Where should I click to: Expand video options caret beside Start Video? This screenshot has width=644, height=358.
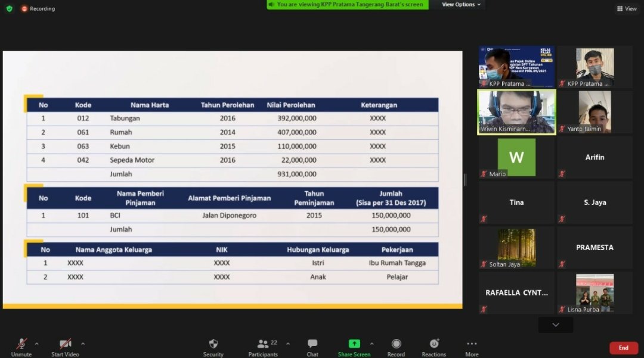point(83,344)
